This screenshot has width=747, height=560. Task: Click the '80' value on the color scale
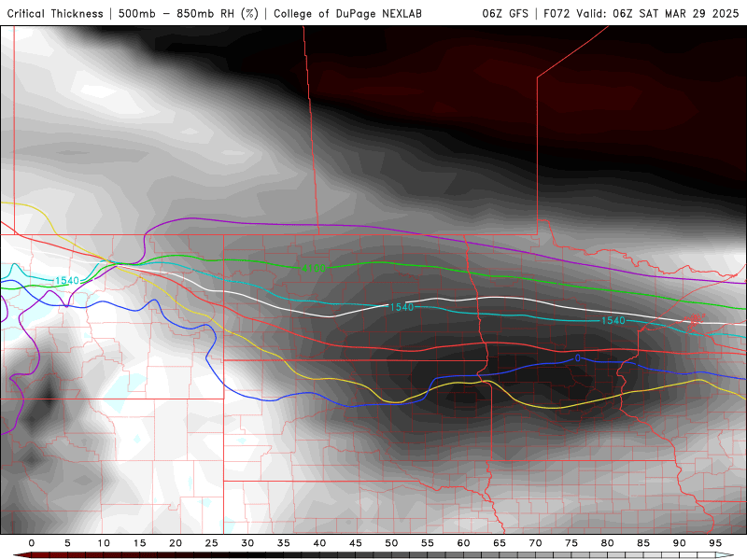608,543
